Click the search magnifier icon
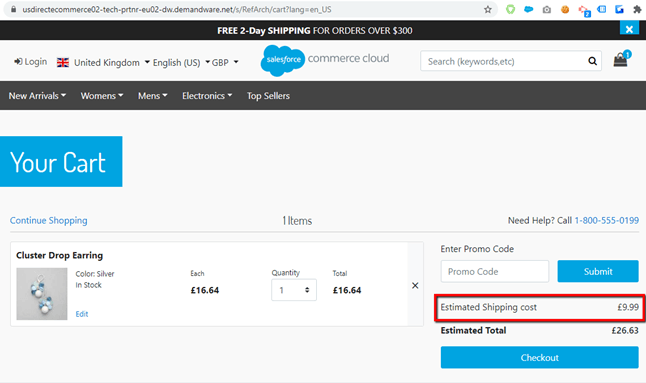Screen dimensions: 646x383 coord(592,61)
